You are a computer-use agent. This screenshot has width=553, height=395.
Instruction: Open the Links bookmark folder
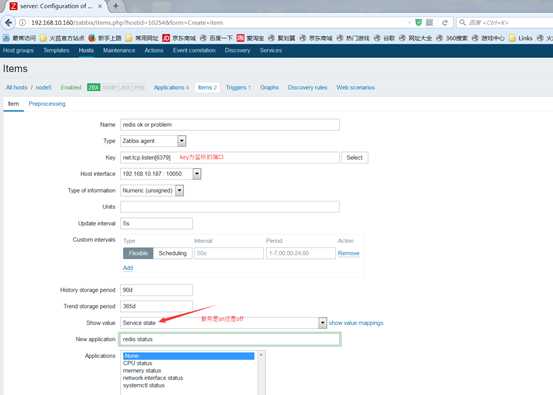coord(521,38)
